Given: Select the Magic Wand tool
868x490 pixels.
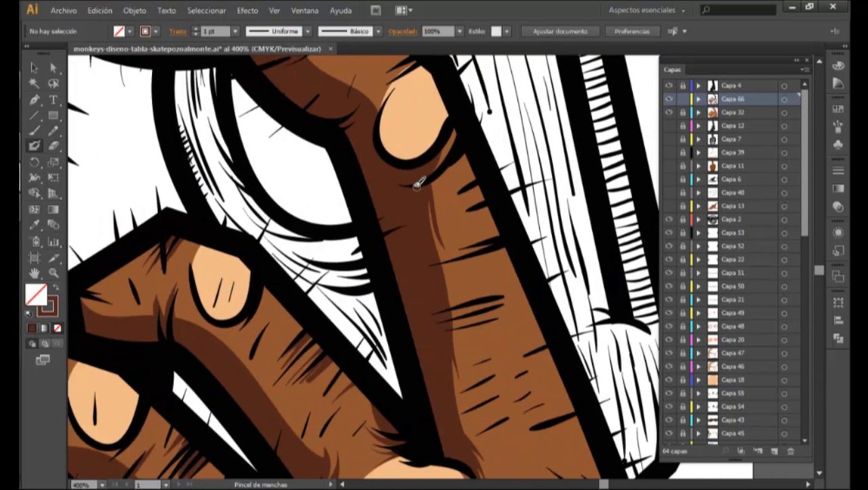Looking at the screenshot, I should click(x=34, y=84).
